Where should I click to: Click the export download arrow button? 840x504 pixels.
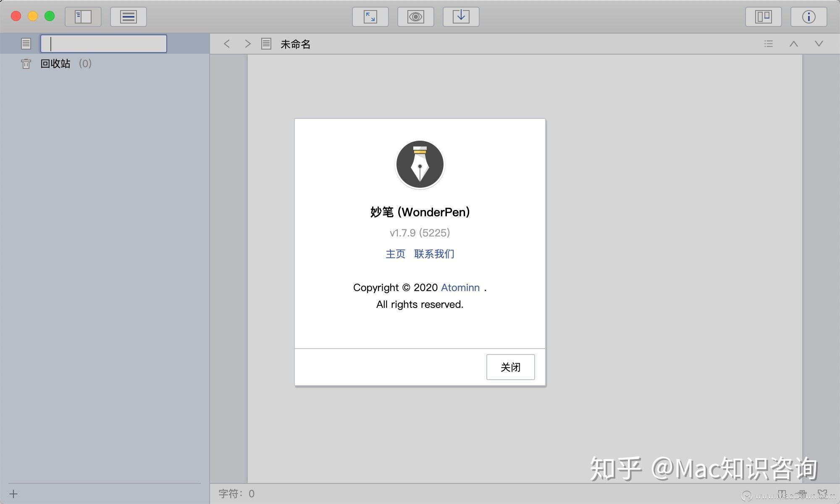pyautogui.click(x=461, y=17)
